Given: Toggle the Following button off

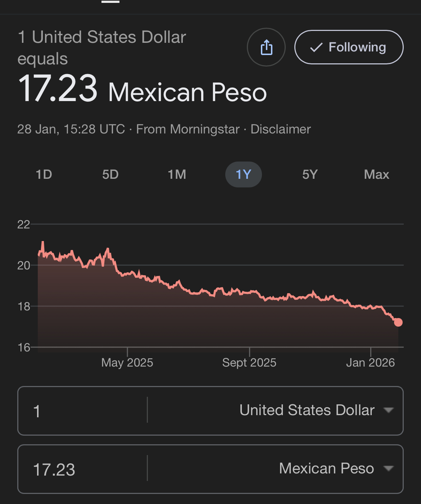Looking at the screenshot, I should coord(349,47).
